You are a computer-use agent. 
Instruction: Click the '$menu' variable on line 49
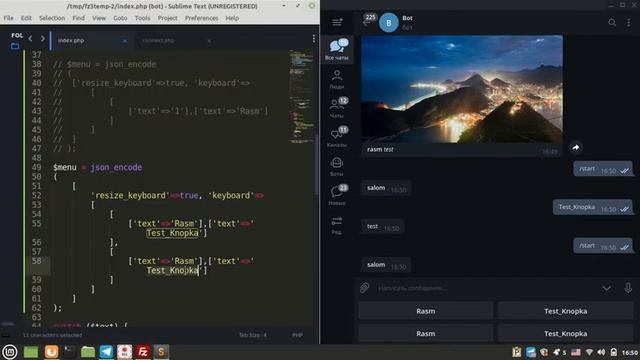tap(64, 167)
